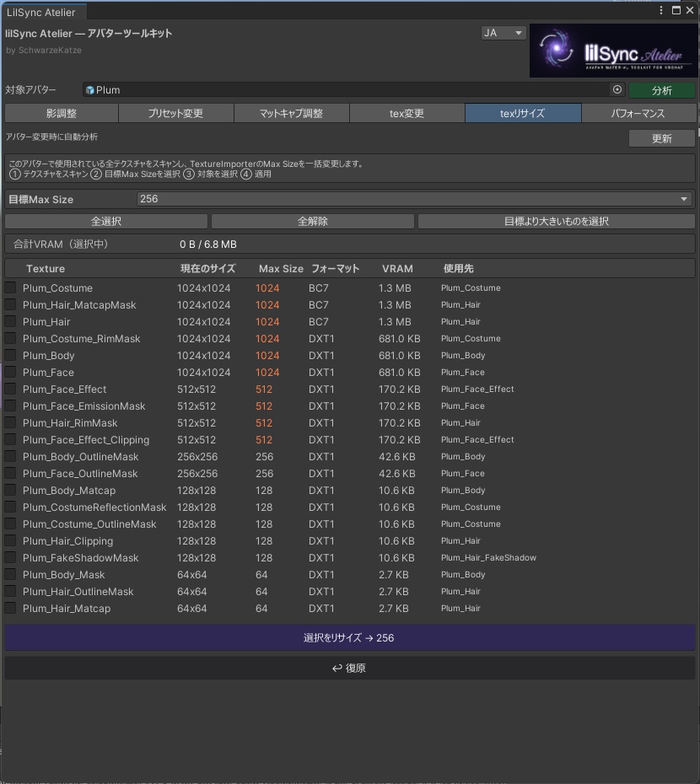Viewport: 700px width, 784px height.
Task: Click the Texture column header
Action: (46, 269)
